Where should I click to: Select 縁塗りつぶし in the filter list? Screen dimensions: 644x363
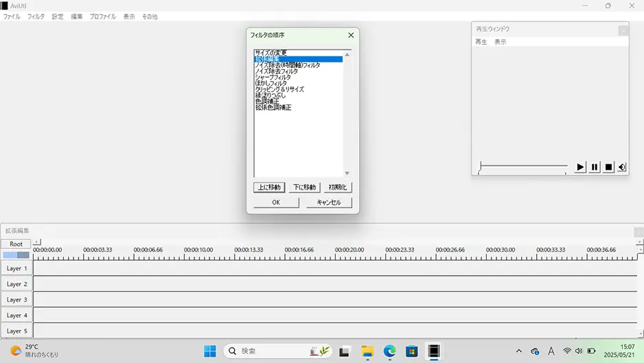coord(298,96)
